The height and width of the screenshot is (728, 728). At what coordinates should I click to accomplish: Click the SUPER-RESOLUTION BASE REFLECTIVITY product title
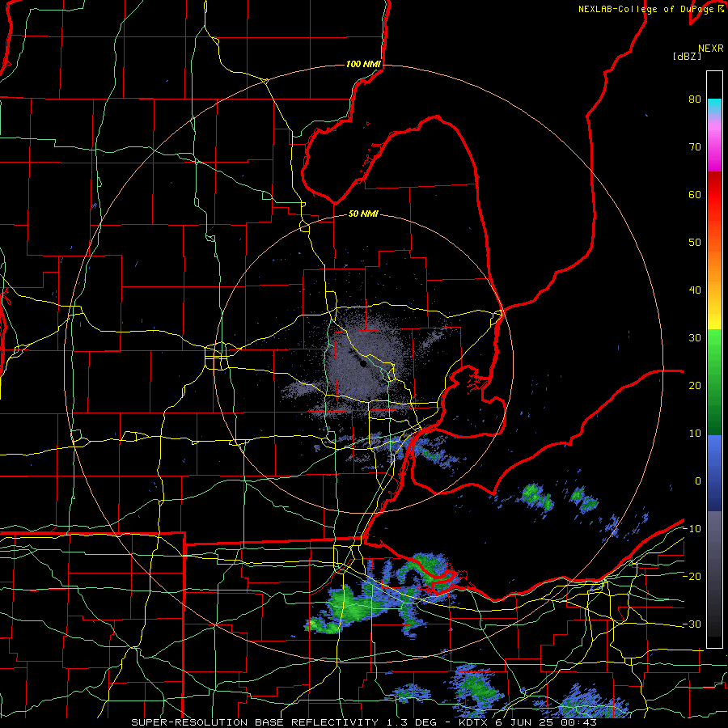click(x=255, y=722)
